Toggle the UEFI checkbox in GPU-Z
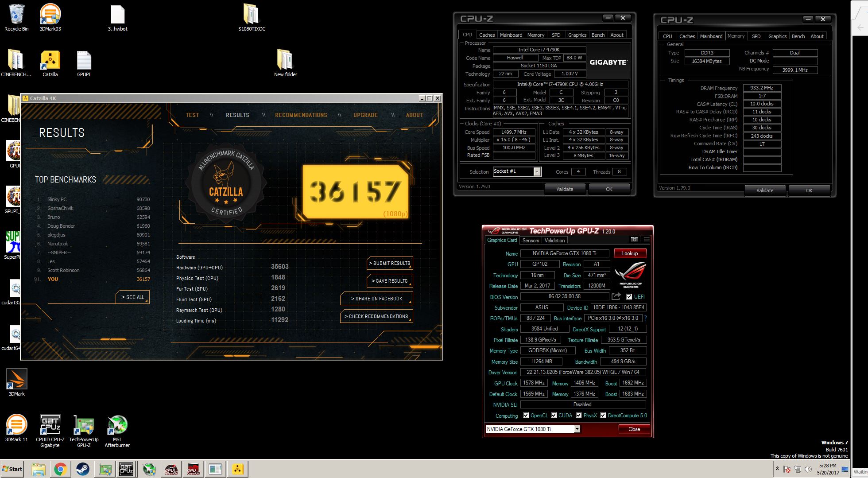This screenshot has width=868, height=478. 629,297
